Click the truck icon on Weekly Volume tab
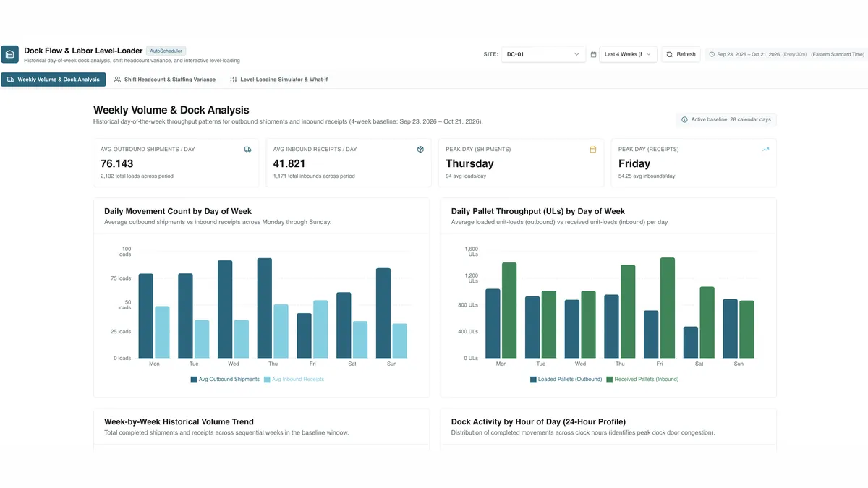Viewport: 868px width, 488px height. 11,80
